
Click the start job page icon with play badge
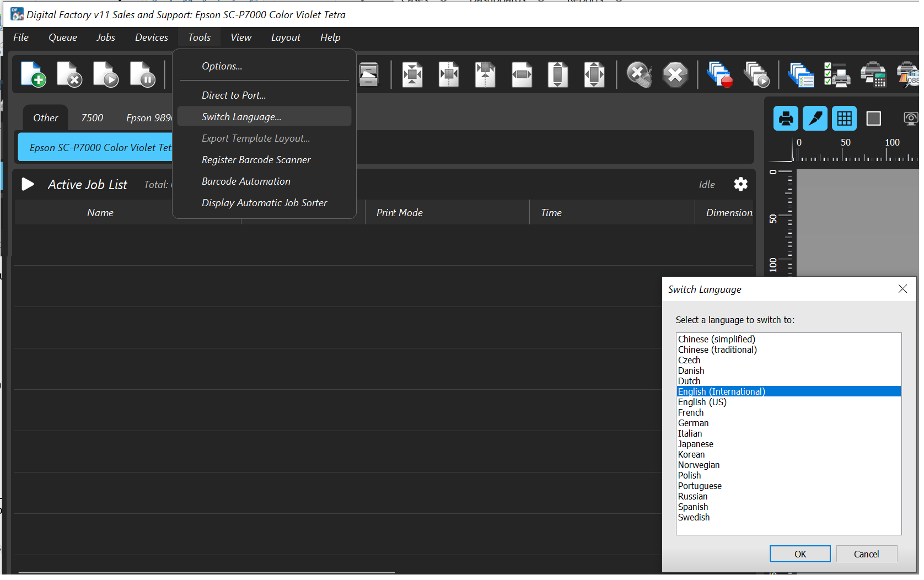[106, 74]
